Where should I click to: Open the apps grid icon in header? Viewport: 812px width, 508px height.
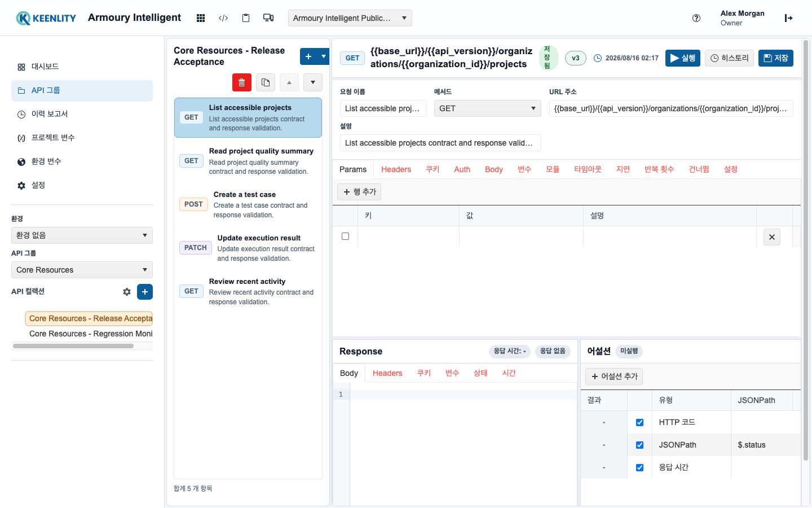coord(200,18)
